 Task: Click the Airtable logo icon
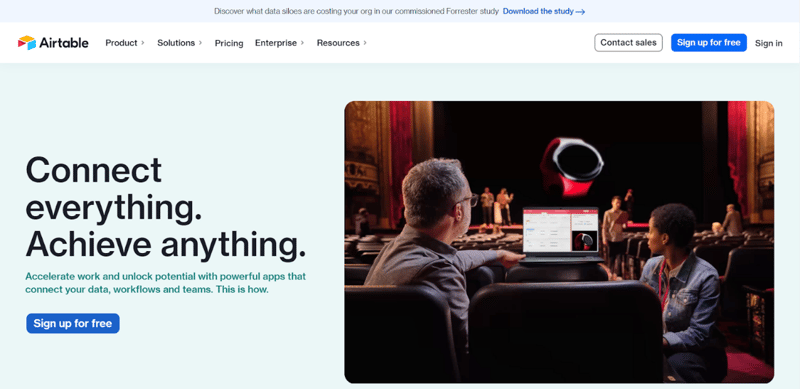(x=27, y=43)
